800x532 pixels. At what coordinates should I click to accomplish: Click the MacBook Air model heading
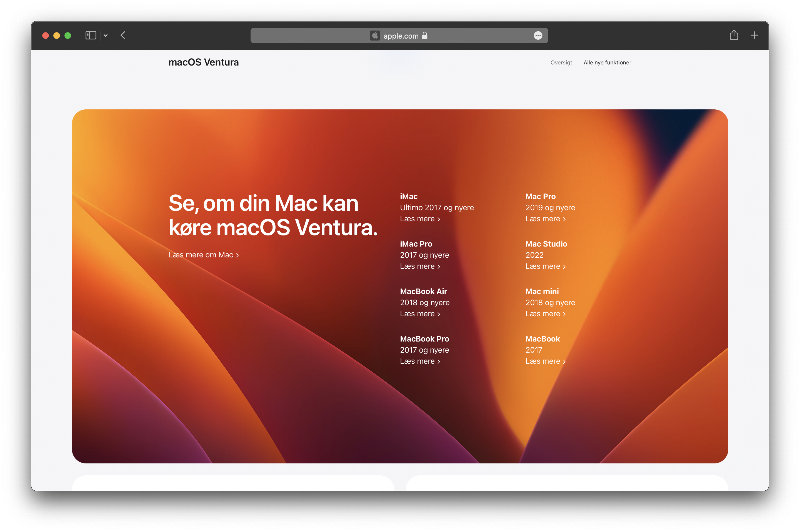423,292
